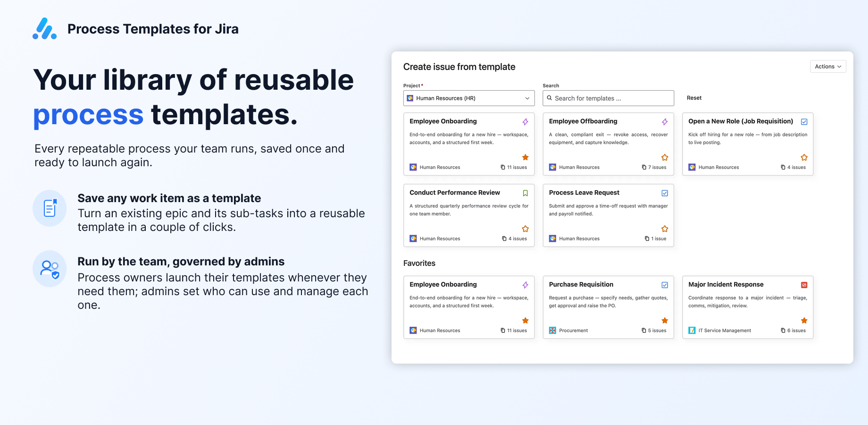Unfavorite Major Incident Response via the star

[x=804, y=321]
